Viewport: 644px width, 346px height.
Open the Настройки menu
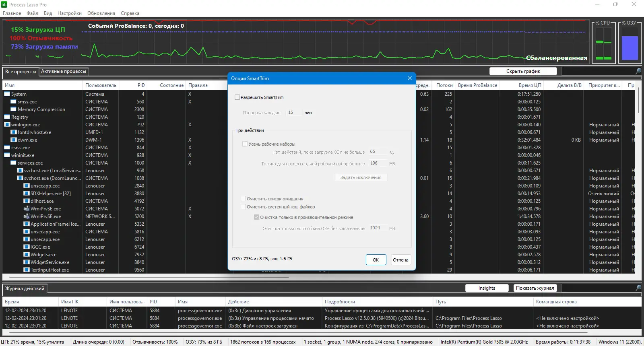click(x=70, y=13)
